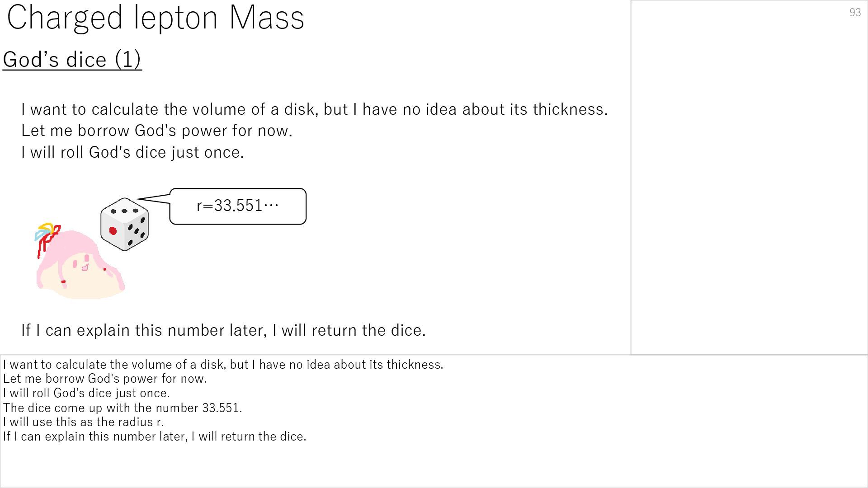Click the notes line "The dice come up with the number 33.551."
Screen dimensions: 868x488
(123, 408)
